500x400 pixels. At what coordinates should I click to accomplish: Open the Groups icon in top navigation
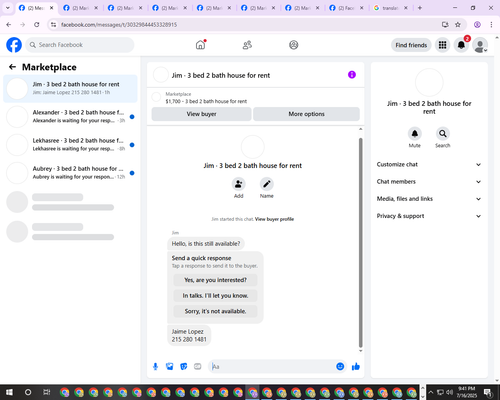[294, 45]
